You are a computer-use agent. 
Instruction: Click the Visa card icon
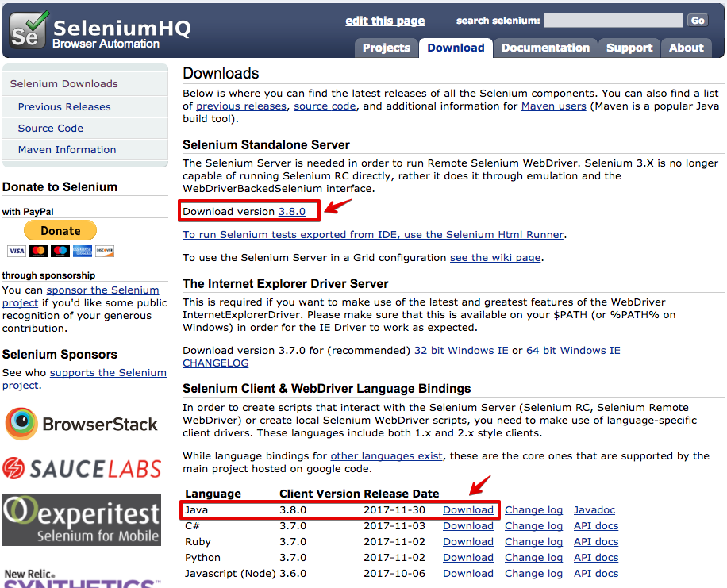pyautogui.click(x=17, y=251)
